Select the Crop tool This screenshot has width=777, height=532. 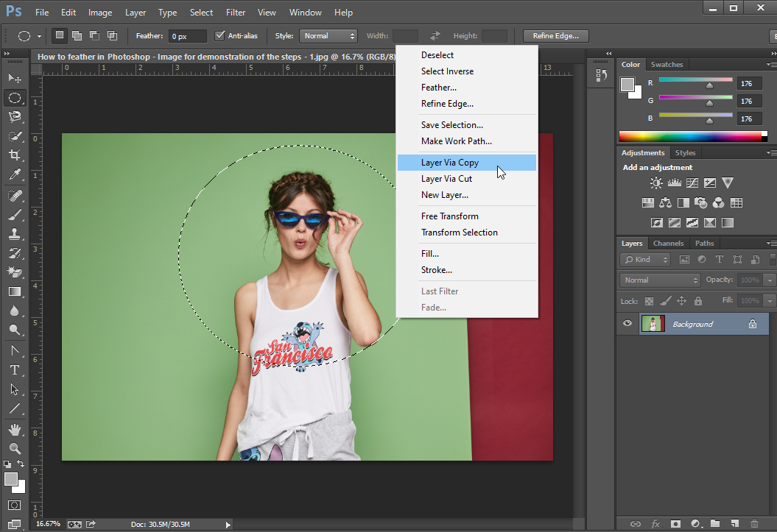click(14, 155)
